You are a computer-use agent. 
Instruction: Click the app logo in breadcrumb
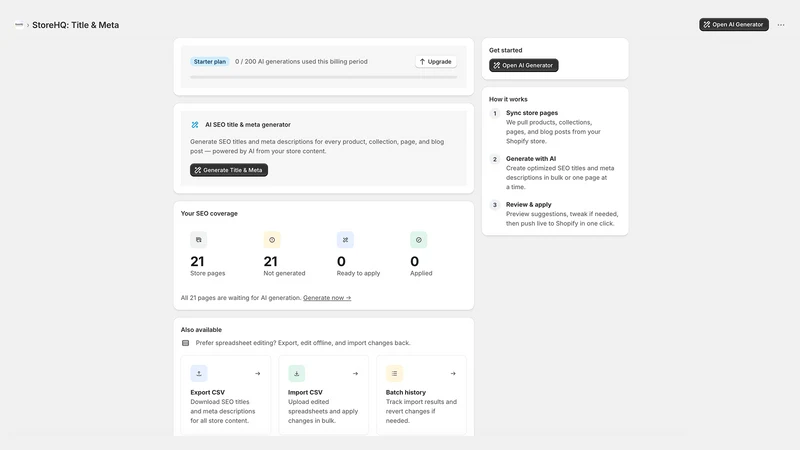click(x=19, y=24)
